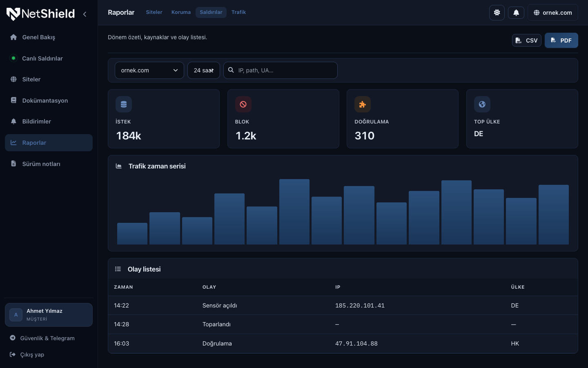This screenshot has width=588, height=368.
Task: Select the tallest bar in the traffic chart
Action: pos(294,212)
